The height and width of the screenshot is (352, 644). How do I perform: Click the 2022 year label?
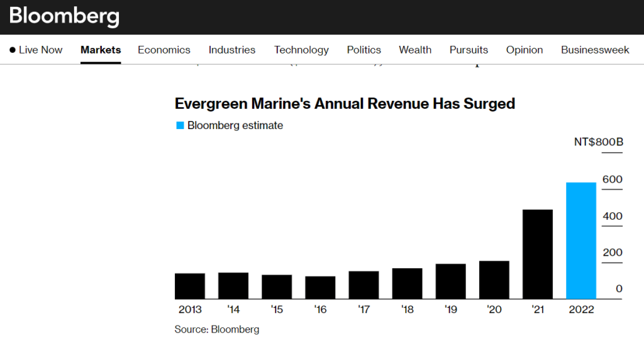581,309
